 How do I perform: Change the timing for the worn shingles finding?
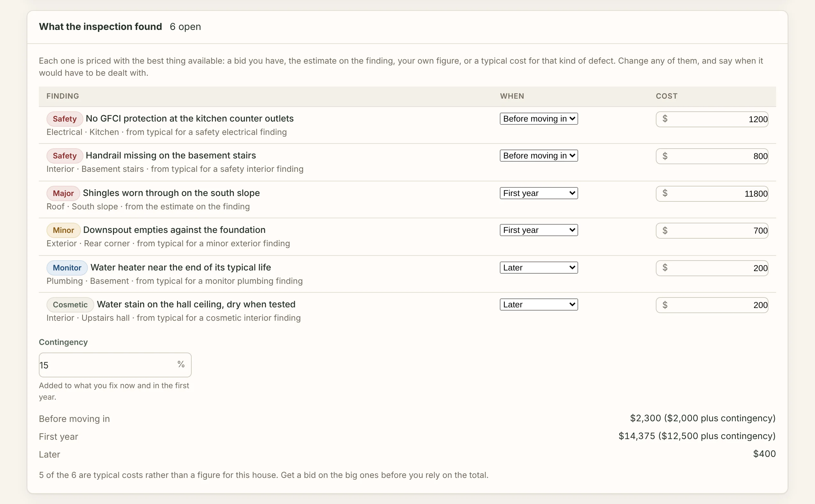(539, 193)
